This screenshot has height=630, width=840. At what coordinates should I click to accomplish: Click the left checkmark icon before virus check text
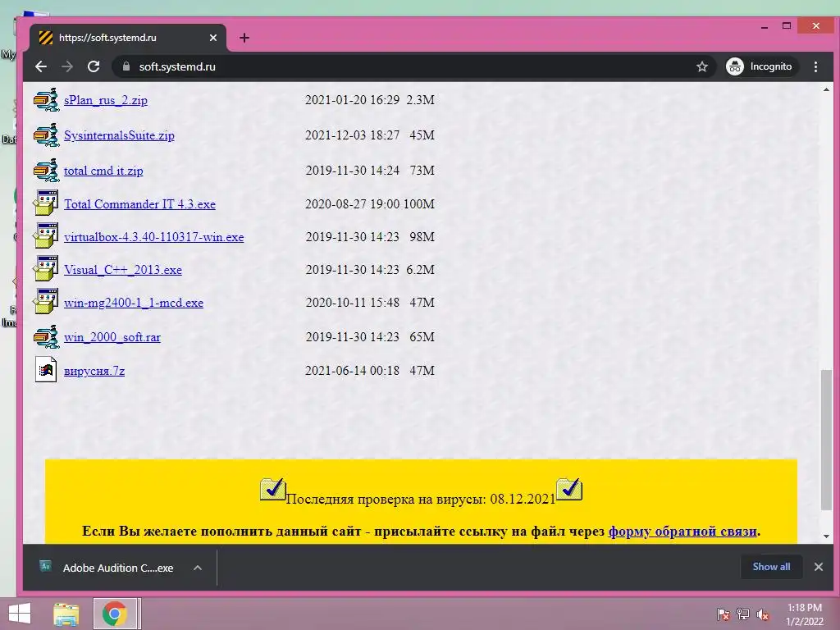272,489
